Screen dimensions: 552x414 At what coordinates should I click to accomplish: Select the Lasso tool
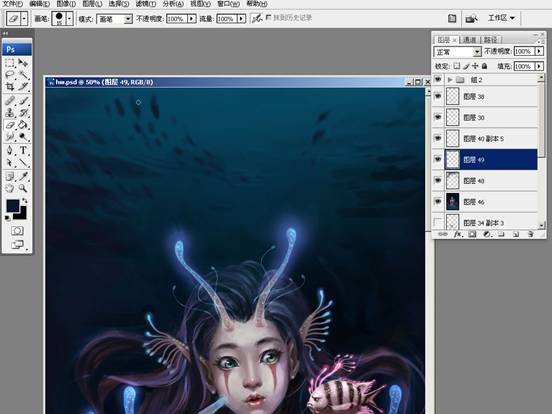coord(10,74)
